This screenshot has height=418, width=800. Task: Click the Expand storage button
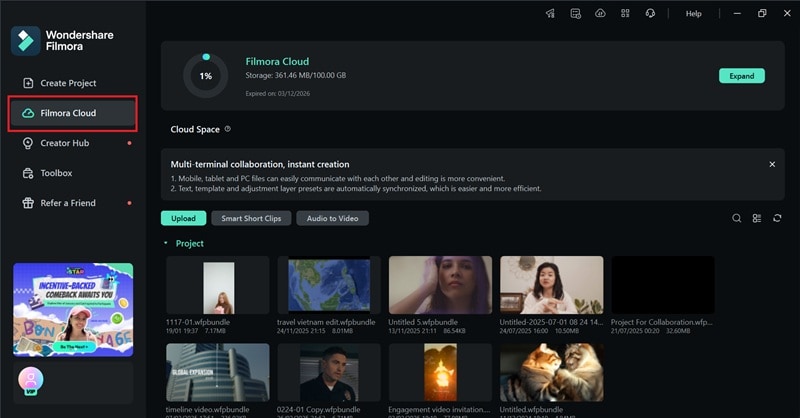point(742,76)
